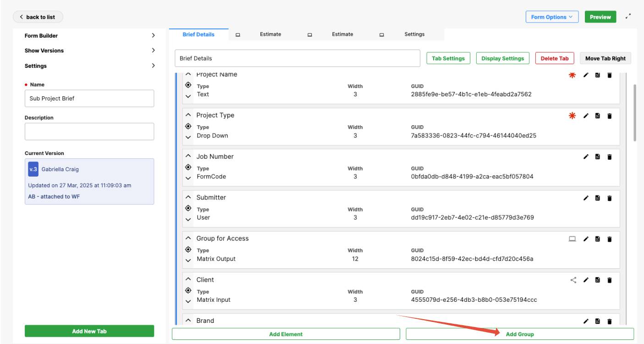644x344 pixels.
Task: Click the up arrow on Submitter row
Action: tap(188, 197)
